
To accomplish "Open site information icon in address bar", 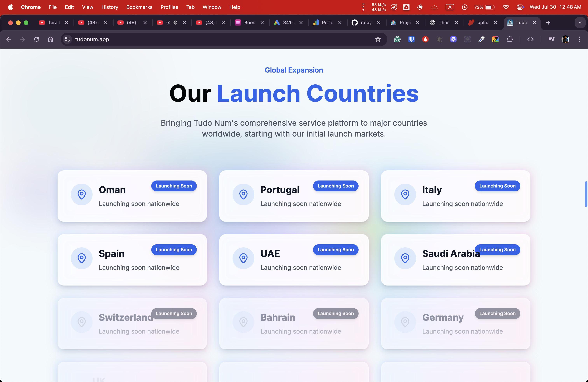I will (x=67, y=39).
